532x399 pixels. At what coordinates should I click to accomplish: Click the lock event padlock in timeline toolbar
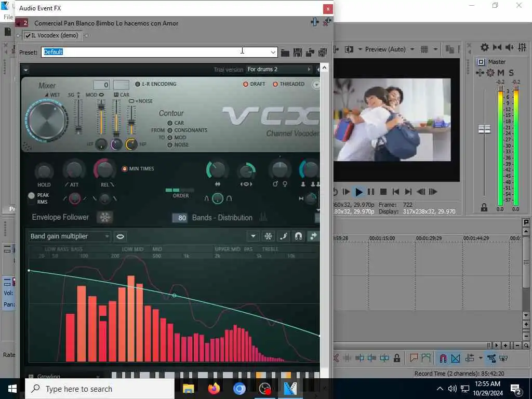396,358
